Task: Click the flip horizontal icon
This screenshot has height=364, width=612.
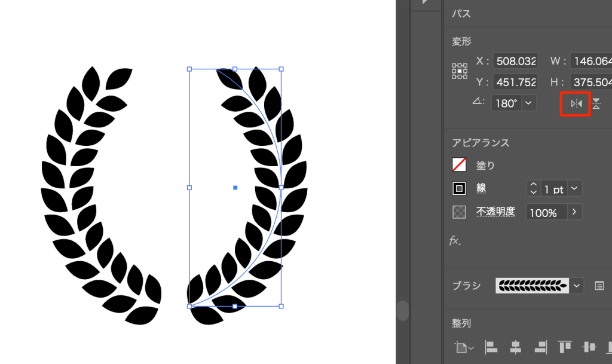Action: pos(576,103)
